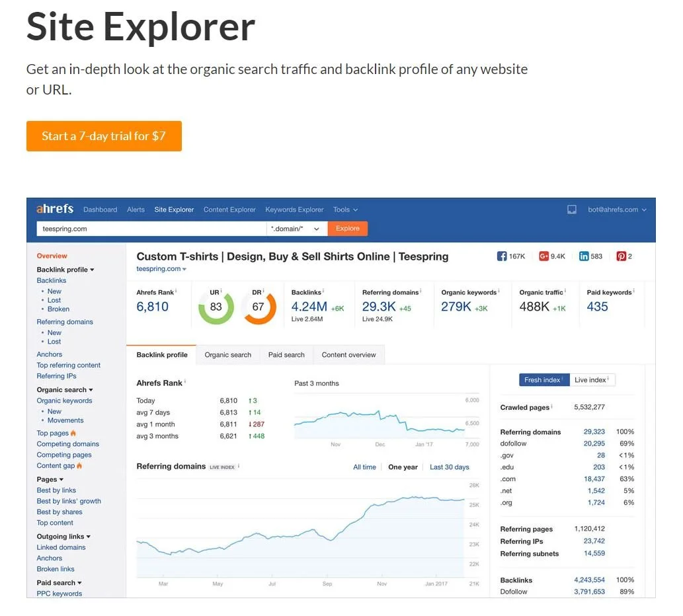Viewport: 683px width, 616px height.
Task: Click the Google+ share count icon
Action: 543,256
